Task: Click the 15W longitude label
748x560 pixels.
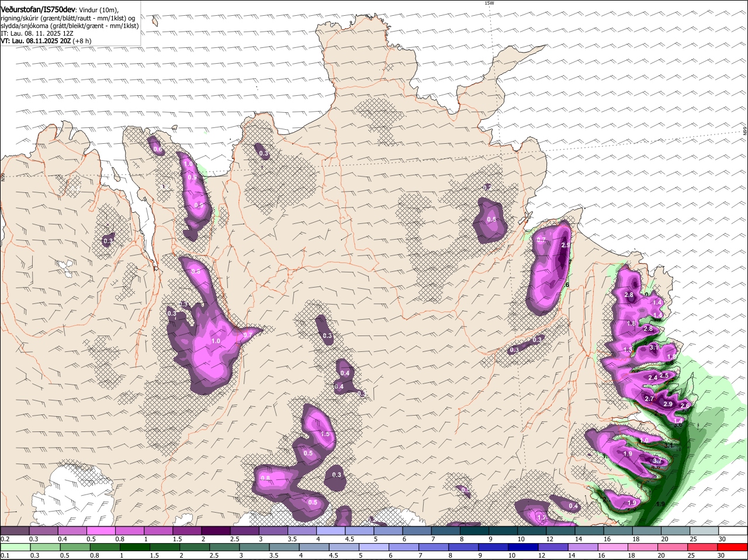Action: tap(489, 3)
